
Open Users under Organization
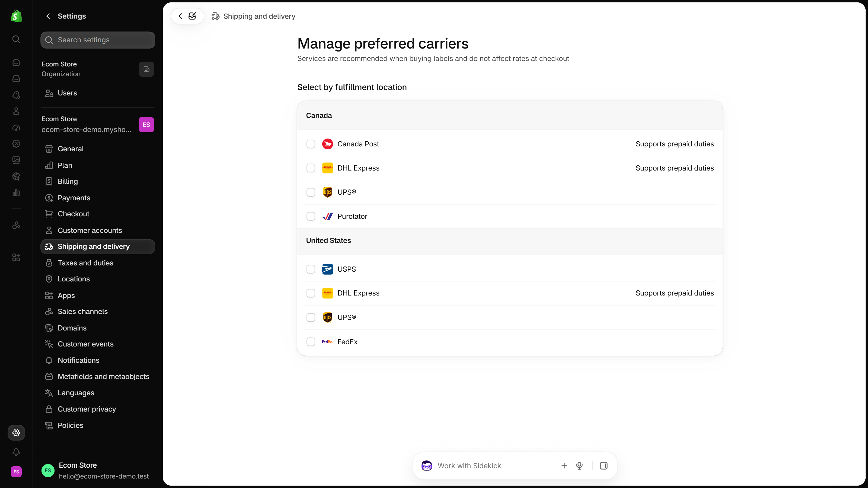(98, 93)
